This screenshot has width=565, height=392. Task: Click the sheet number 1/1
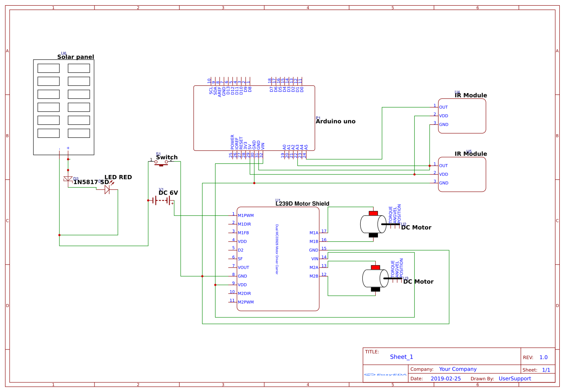click(546, 370)
